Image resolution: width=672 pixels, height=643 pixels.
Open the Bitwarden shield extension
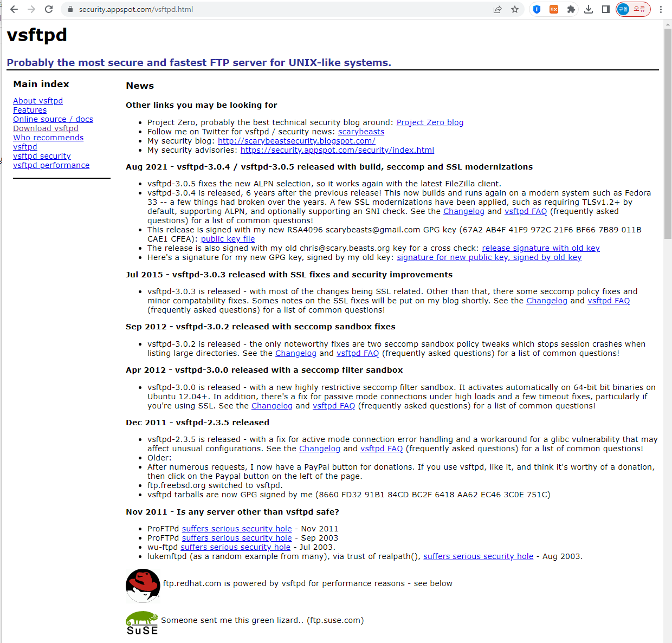[537, 9]
